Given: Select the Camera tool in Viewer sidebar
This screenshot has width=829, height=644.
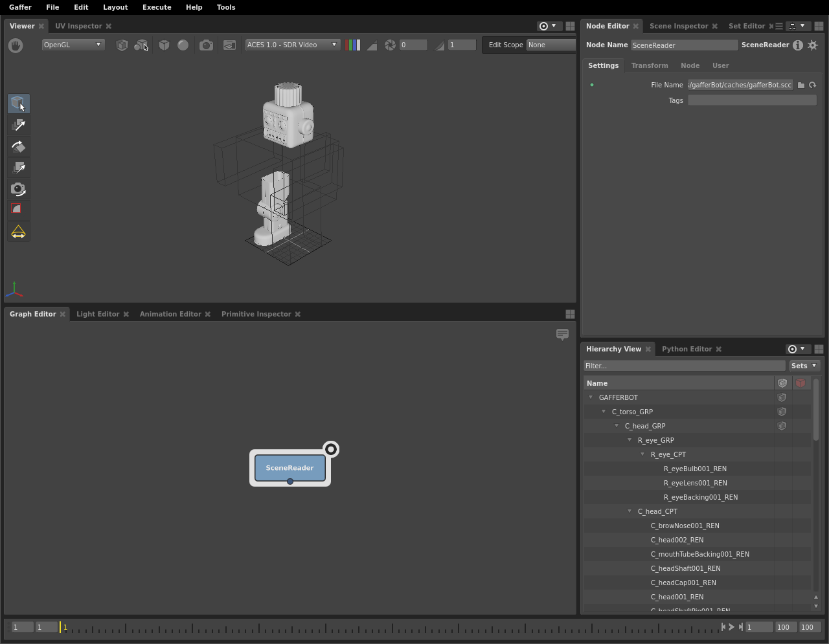Looking at the screenshot, I should click(x=19, y=189).
